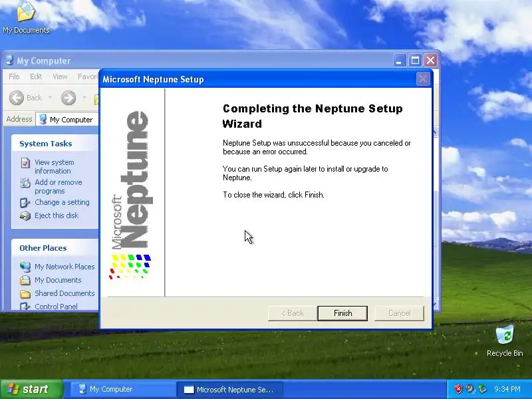Click Add or remove programs link
This screenshot has width=532, height=399.
59,187
